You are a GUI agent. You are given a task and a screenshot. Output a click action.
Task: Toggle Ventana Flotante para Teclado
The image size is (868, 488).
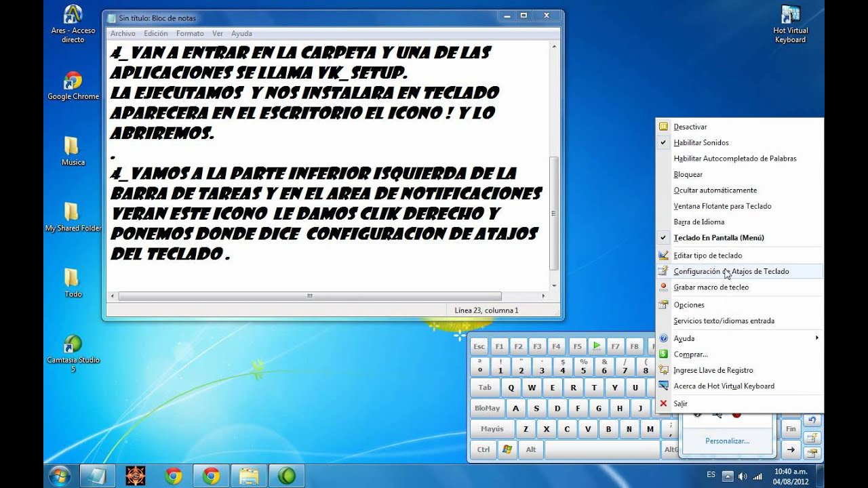739,206
